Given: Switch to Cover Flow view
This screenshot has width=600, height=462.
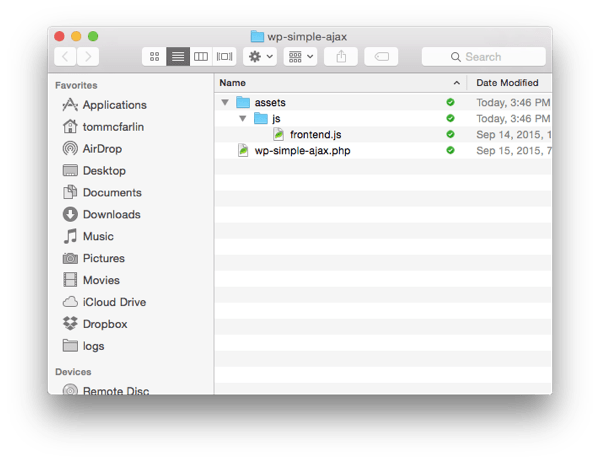Looking at the screenshot, I should click(224, 57).
